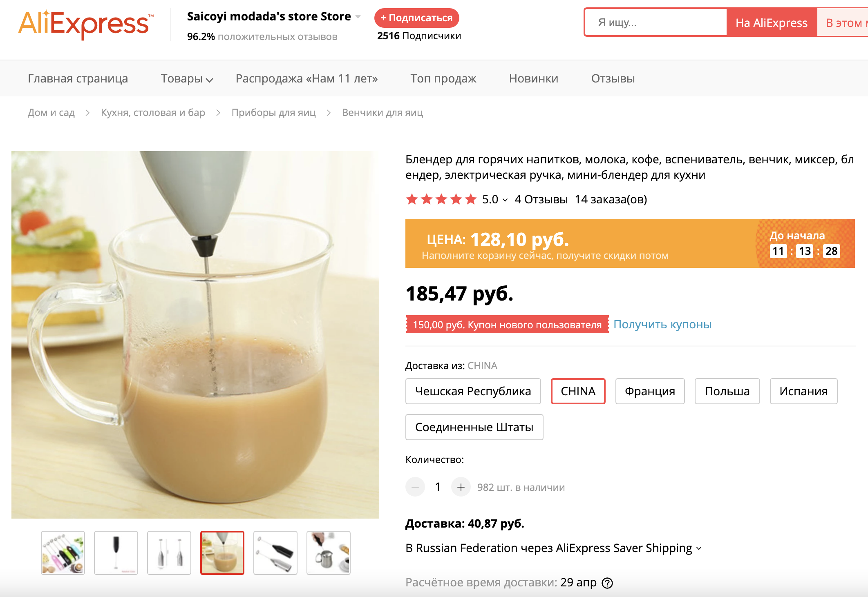868x597 pixels.
Task: Select Франция as shipping origin
Action: [650, 391]
